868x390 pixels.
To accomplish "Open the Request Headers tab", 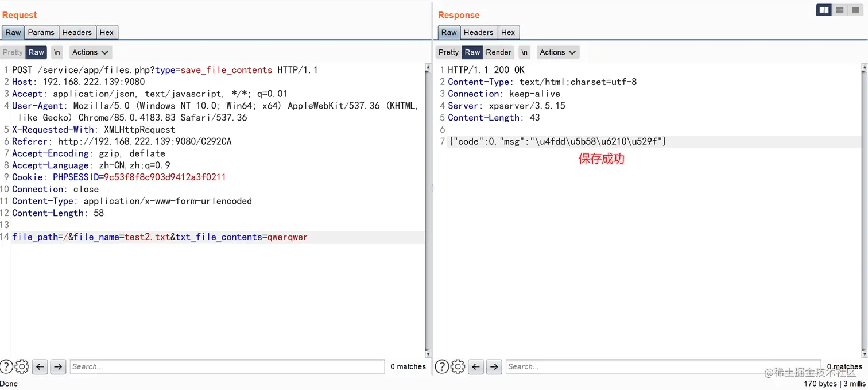I will (x=77, y=33).
